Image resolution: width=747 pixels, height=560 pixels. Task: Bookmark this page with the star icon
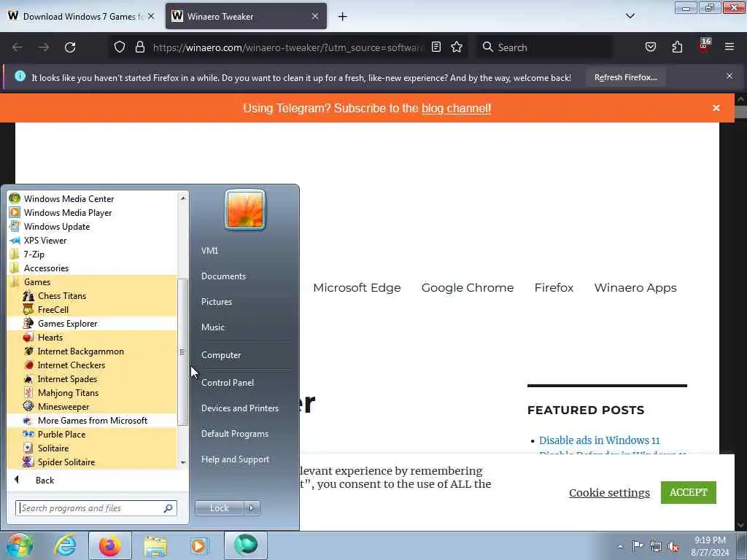(457, 47)
